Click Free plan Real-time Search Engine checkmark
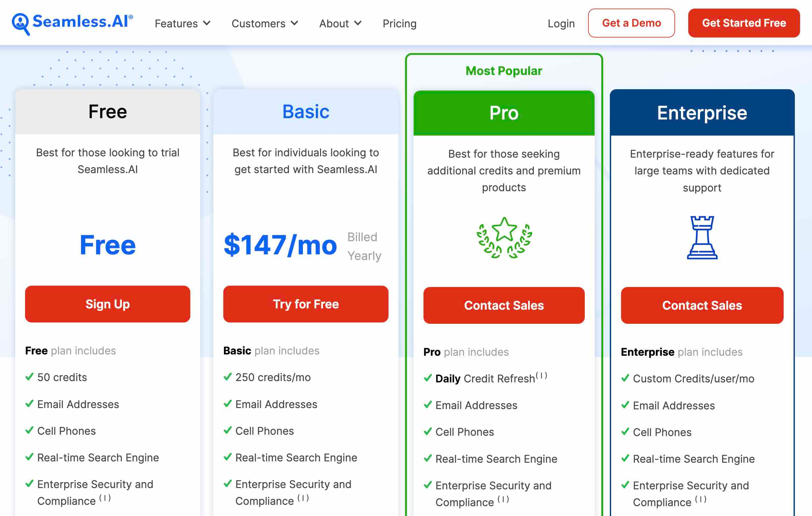This screenshot has width=812, height=516. 29,457
